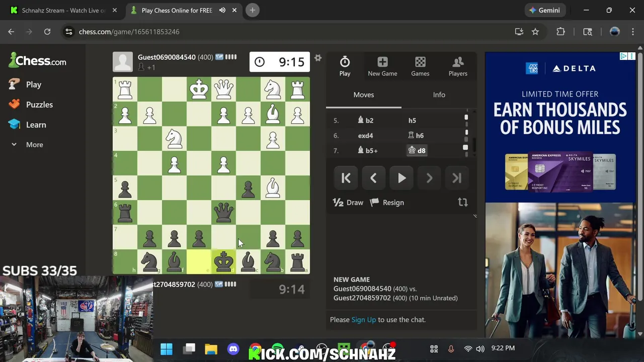Open Wi-Fi network tray icon
Viewport: 644px width, 362px height.
tap(468, 348)
